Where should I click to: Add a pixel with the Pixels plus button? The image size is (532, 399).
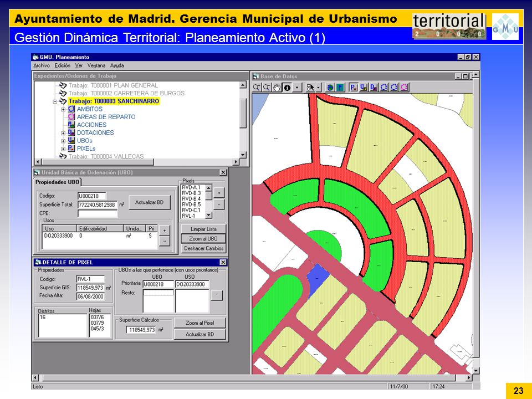point(219,193)
